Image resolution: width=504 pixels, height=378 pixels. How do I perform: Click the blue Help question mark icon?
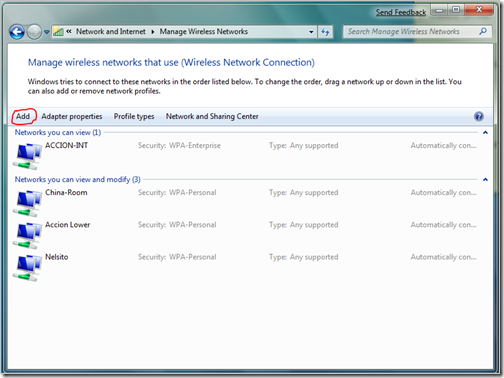[x=479, y=116]
